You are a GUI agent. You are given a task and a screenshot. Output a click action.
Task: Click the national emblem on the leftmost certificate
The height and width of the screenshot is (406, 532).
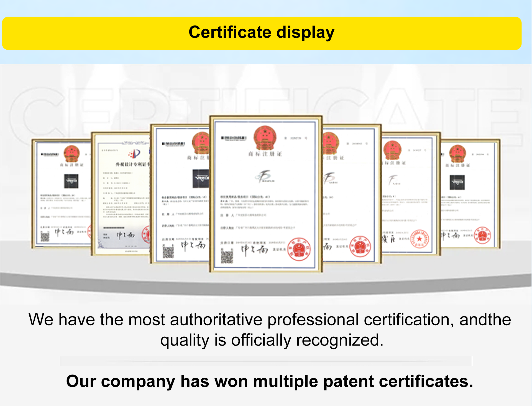point(72,154)
